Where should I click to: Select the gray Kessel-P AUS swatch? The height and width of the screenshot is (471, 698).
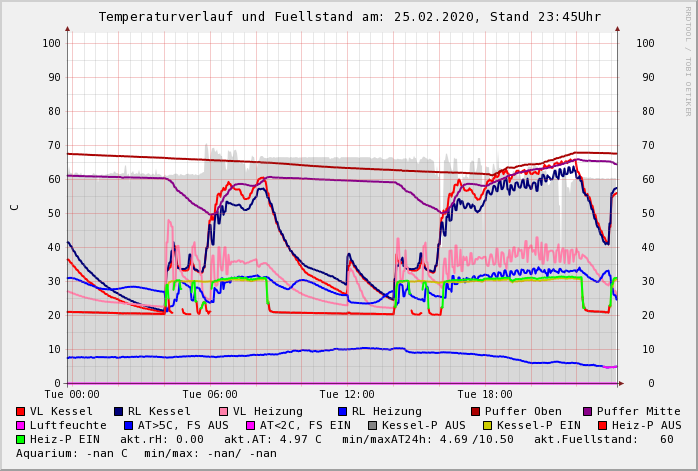(371, 425)
